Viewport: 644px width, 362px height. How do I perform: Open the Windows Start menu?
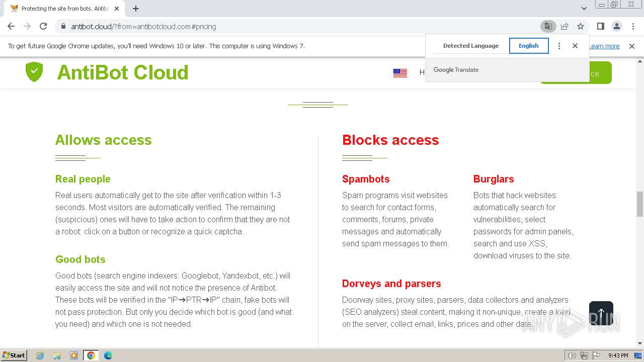pos(14,355)
